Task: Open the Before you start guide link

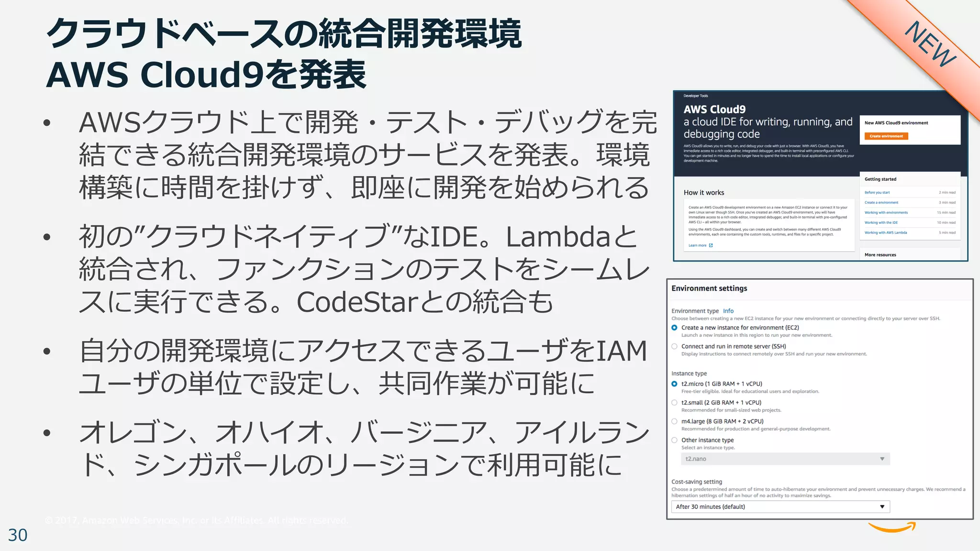Action: 877,193
